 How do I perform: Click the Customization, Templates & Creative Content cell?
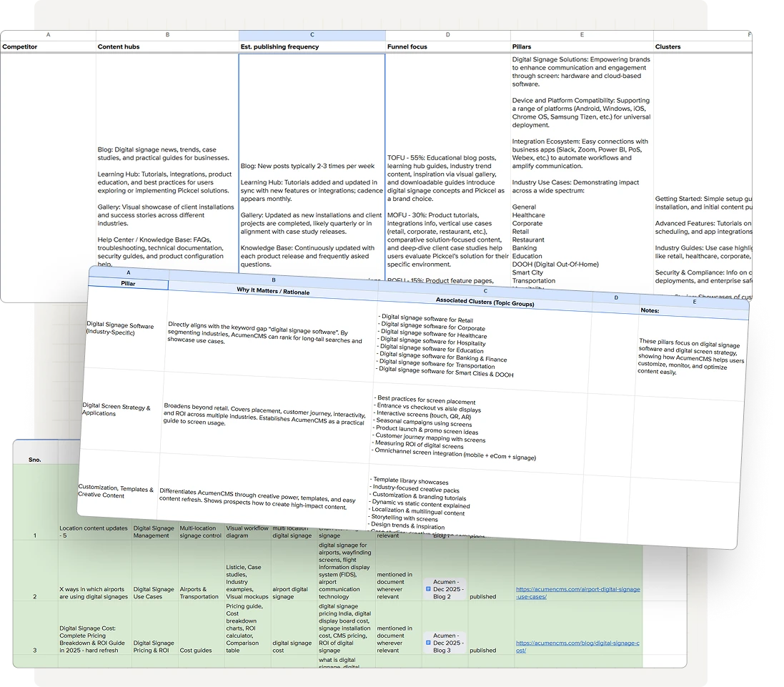pos(115,492)
